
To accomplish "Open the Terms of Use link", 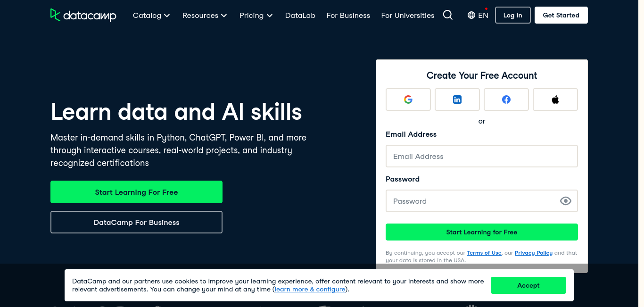I will click(484, 253).
